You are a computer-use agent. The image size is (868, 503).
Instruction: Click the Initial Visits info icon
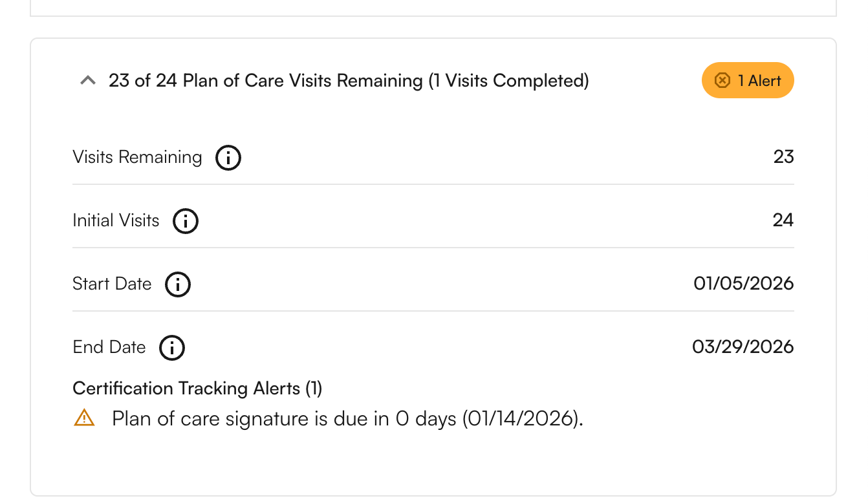tap(186, 220)
